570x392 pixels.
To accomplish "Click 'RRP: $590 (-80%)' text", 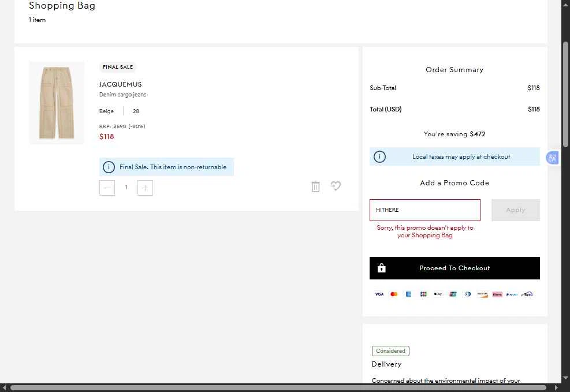I will coord(122,126).
